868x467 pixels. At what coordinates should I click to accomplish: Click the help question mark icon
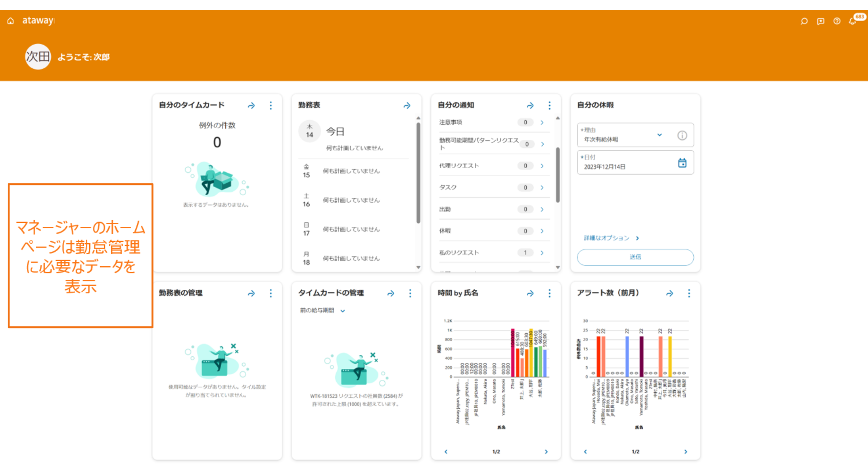[x=837, y=21]
